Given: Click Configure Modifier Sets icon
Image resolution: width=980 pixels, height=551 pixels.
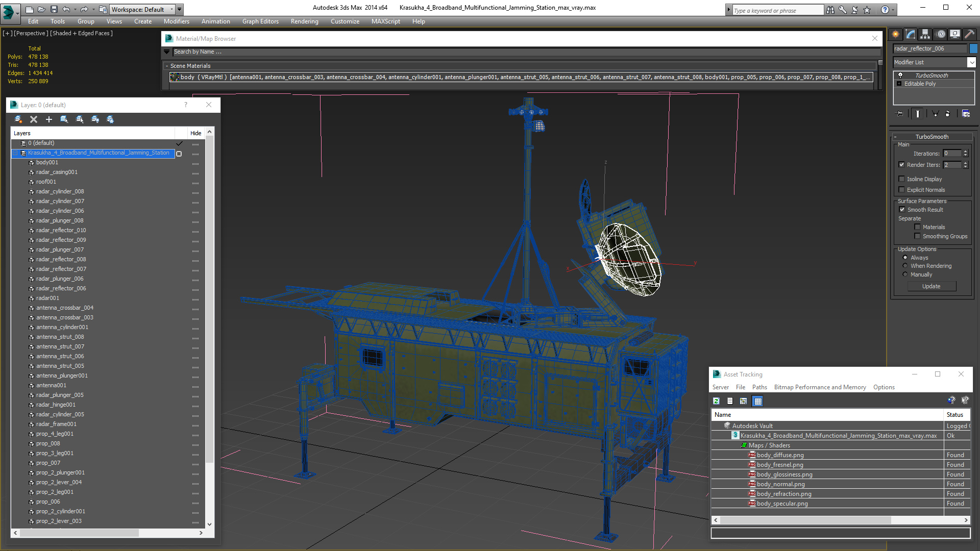Looking at the screenshot, I should click(966, 114).
